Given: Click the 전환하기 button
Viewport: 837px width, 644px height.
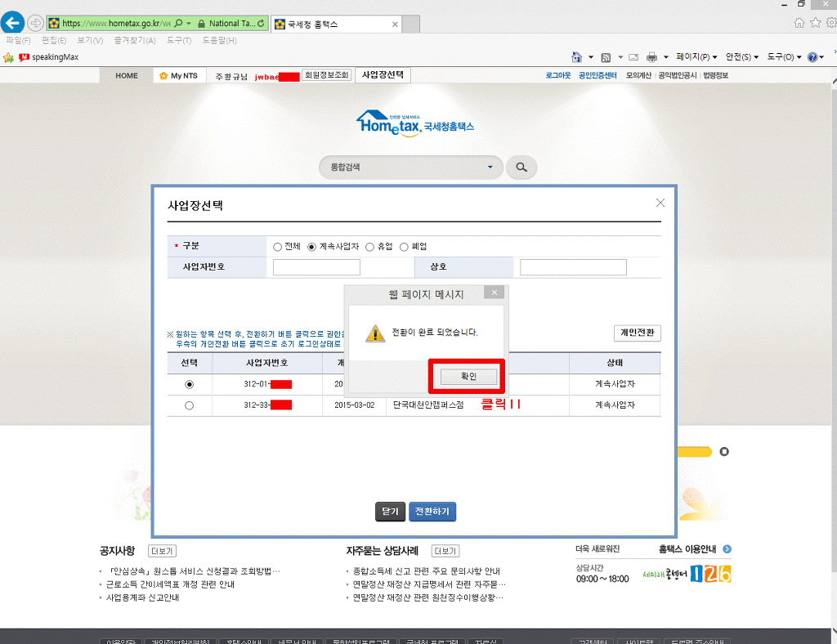Looking at the screenshot, I should 432,512.
